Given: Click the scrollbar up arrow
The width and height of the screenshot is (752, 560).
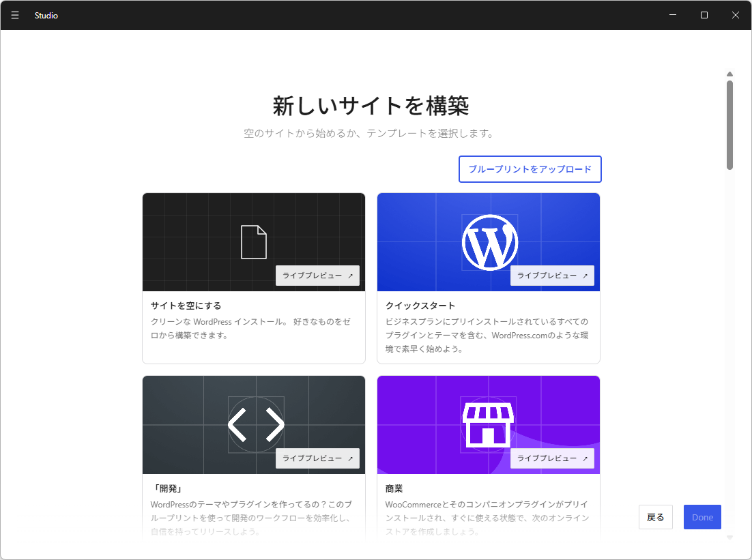Looking at the screenshot, I should tap(729, 74).
